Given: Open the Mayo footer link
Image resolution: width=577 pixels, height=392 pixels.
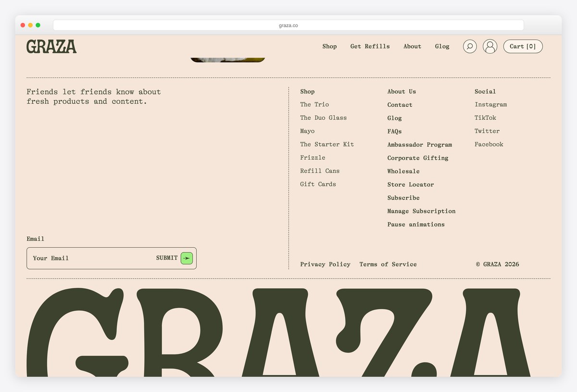Looking at the screenshot, I should click(x=307, y=131).
